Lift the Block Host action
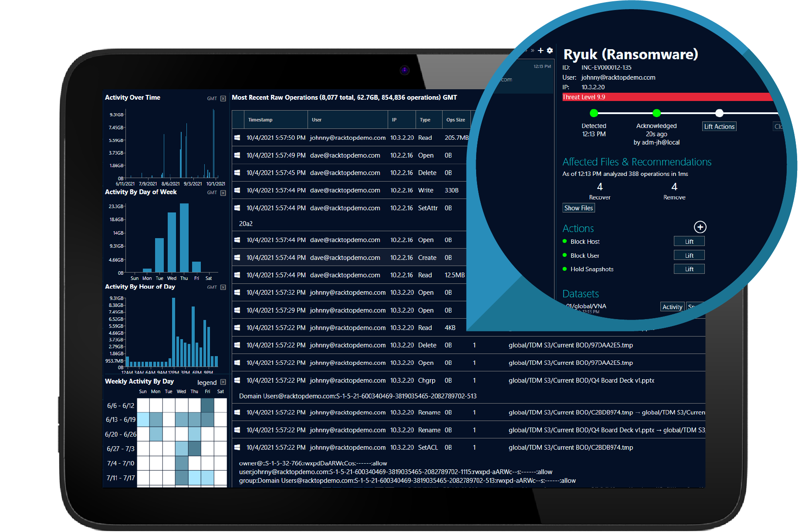The image size is (805, 532). 689,242
